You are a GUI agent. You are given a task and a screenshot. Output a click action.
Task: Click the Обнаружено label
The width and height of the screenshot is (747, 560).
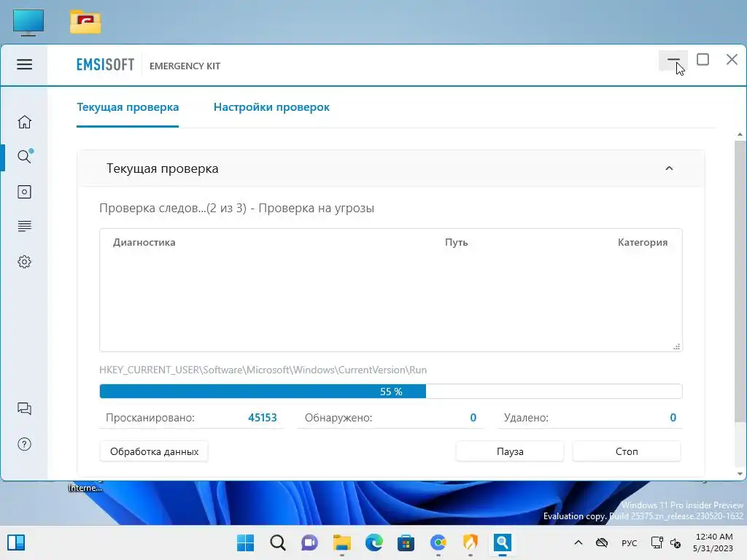[338, 418]
